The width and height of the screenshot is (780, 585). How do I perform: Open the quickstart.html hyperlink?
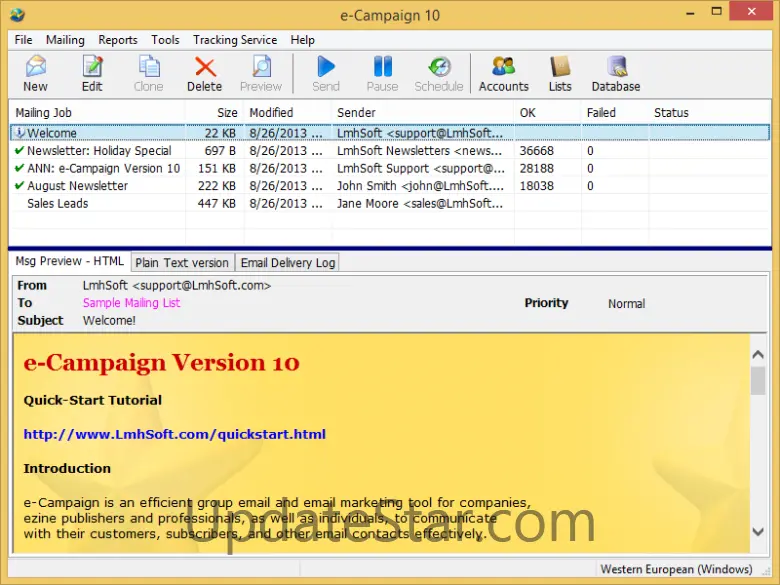point(175,434)
